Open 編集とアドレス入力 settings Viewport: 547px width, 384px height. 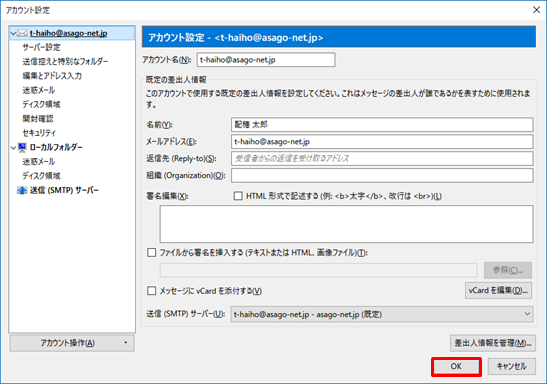52,76
